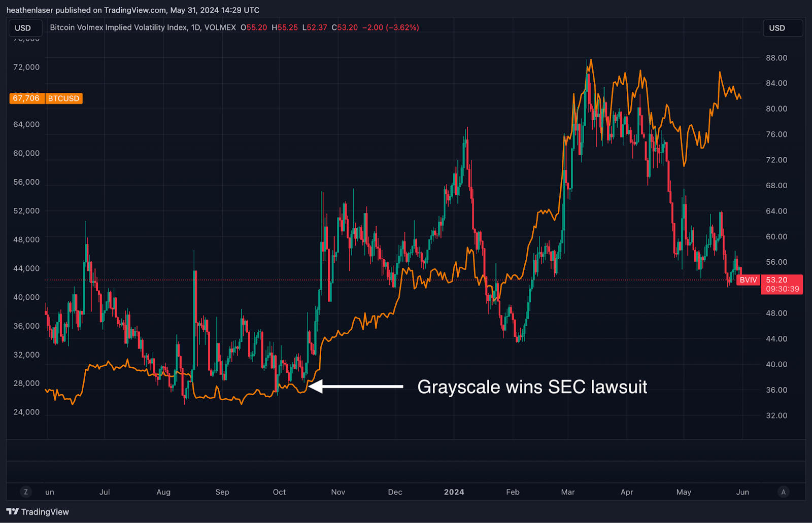812x523 pixels.
Task: Click the Z timezone button
Action: click(x=26, y=492)
